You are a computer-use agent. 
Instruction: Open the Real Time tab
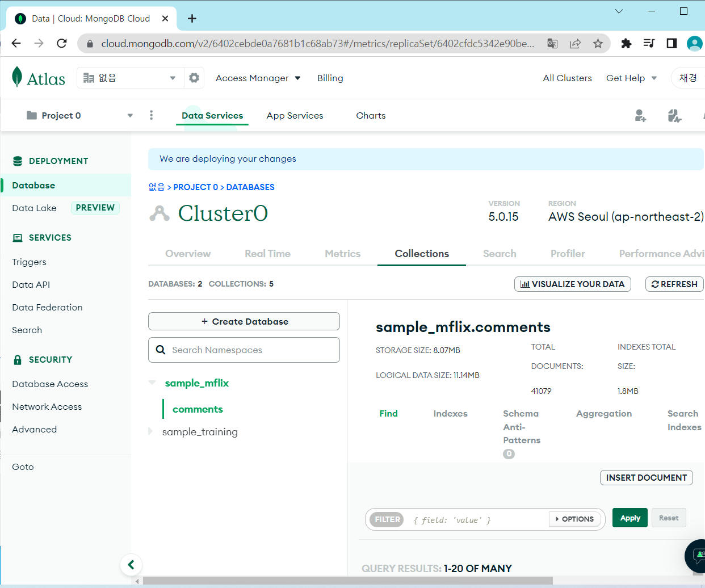point(267,254)
